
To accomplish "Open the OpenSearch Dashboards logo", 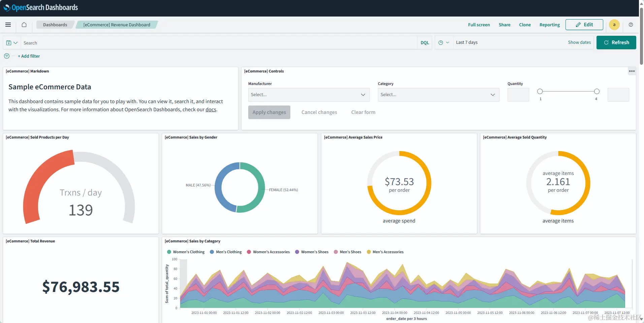I will (x=41, y=7).
